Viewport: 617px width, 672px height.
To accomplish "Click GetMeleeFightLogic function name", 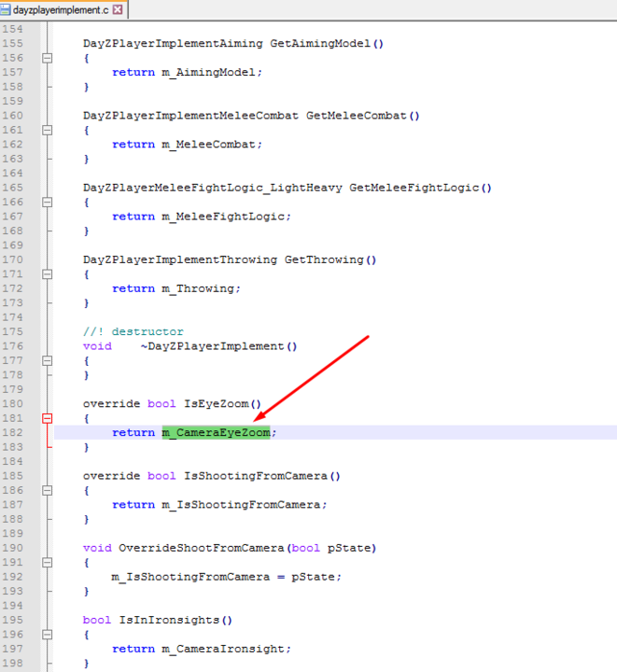I will (414, 188).
